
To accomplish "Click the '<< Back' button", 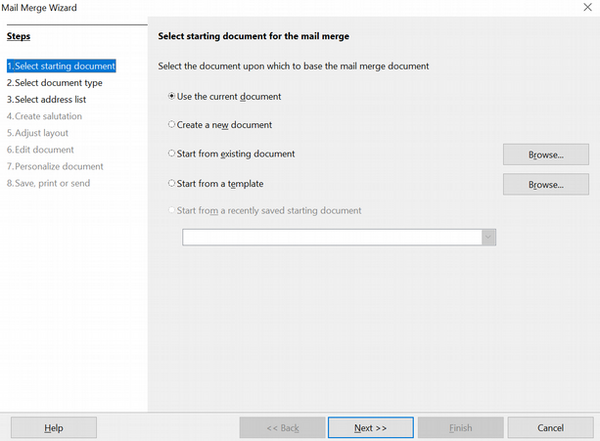I will click(x=282, y=428).
